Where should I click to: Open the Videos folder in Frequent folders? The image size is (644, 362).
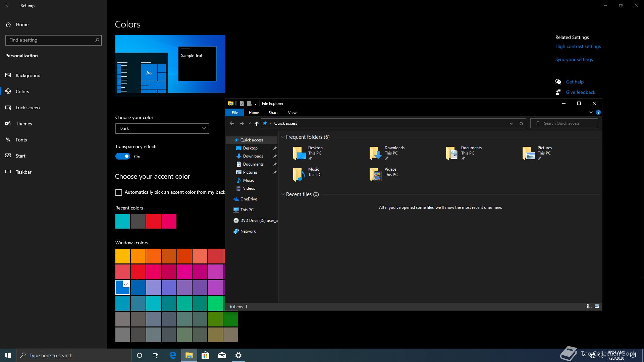(x=384, y=175)
